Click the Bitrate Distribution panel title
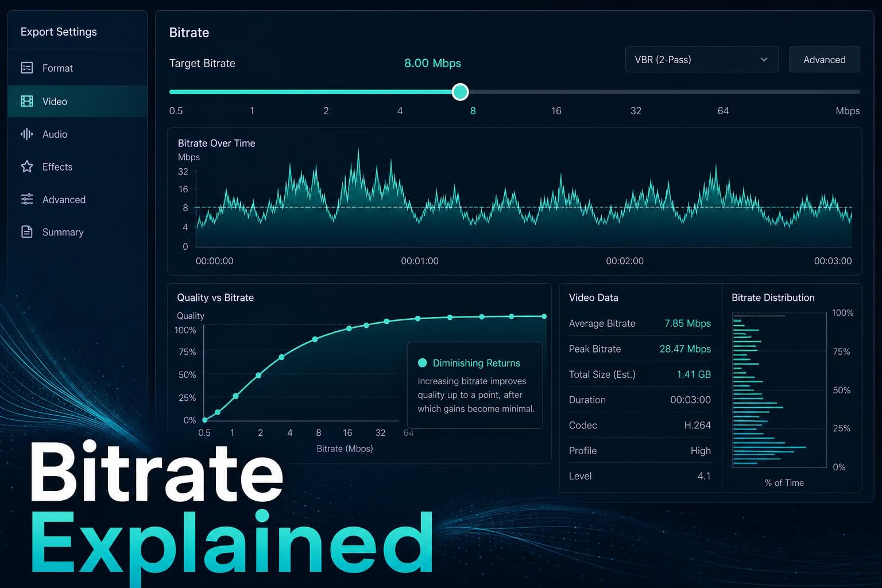 [773, 297]
